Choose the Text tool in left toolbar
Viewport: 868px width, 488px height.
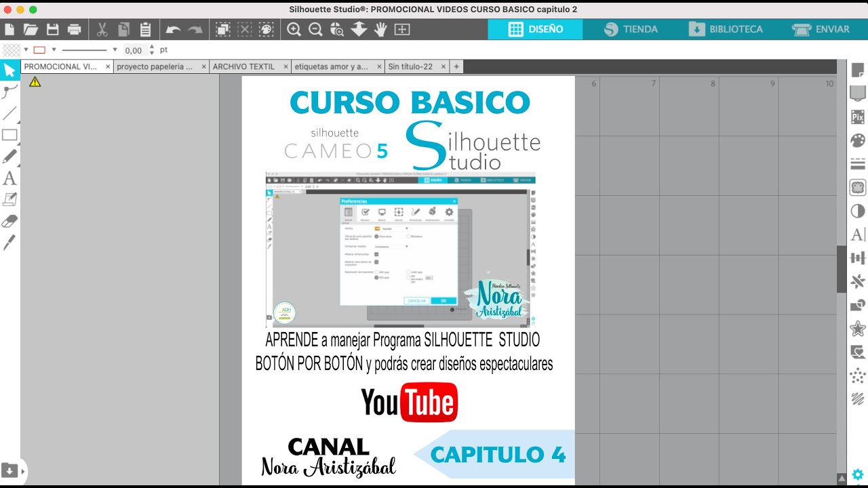pyautogui.click(x=9, y=178)
